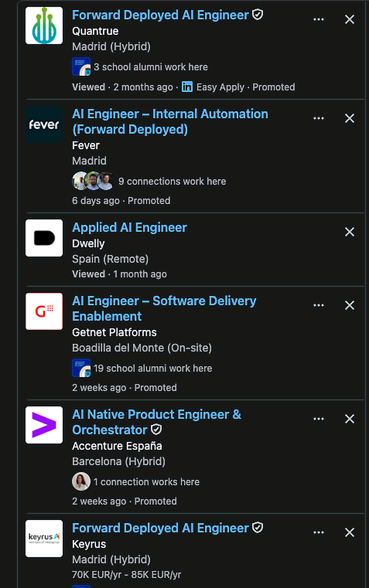Dismiss the Getnet Platforms job listing

350,305
